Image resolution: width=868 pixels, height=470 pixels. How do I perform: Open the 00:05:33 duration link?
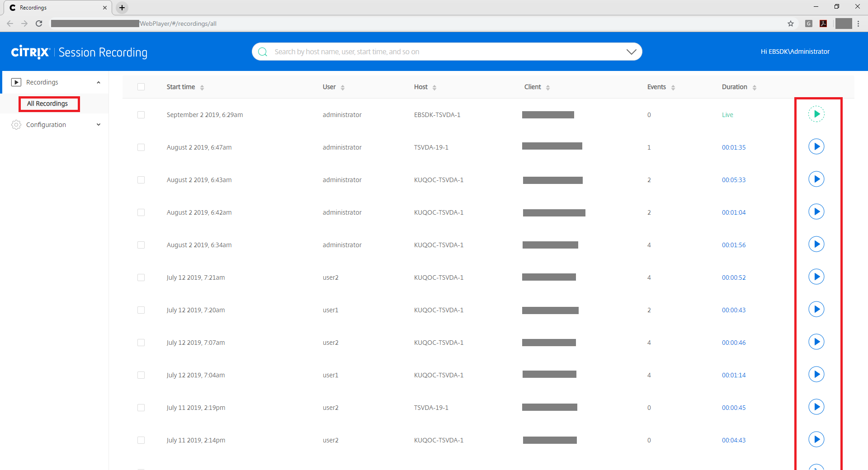734,180
